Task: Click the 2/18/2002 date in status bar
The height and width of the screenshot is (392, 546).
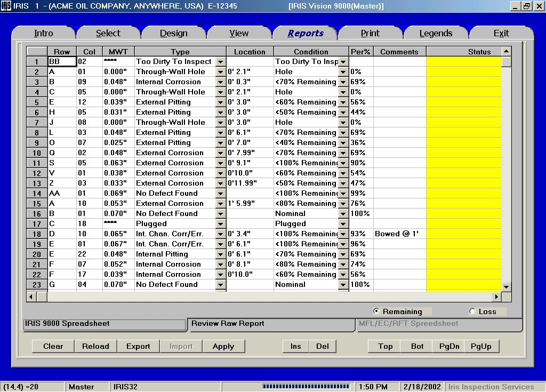Action: [x=422, y=387]
